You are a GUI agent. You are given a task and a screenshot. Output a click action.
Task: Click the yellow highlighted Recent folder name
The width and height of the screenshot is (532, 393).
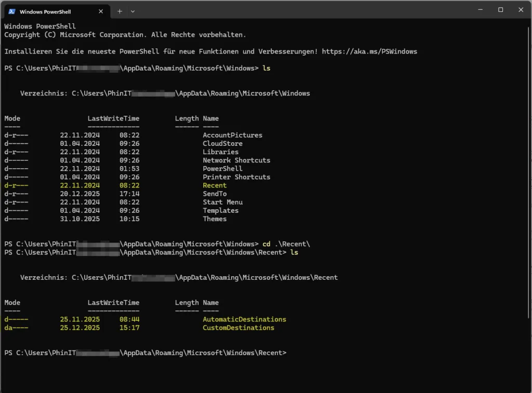point(215,185)
